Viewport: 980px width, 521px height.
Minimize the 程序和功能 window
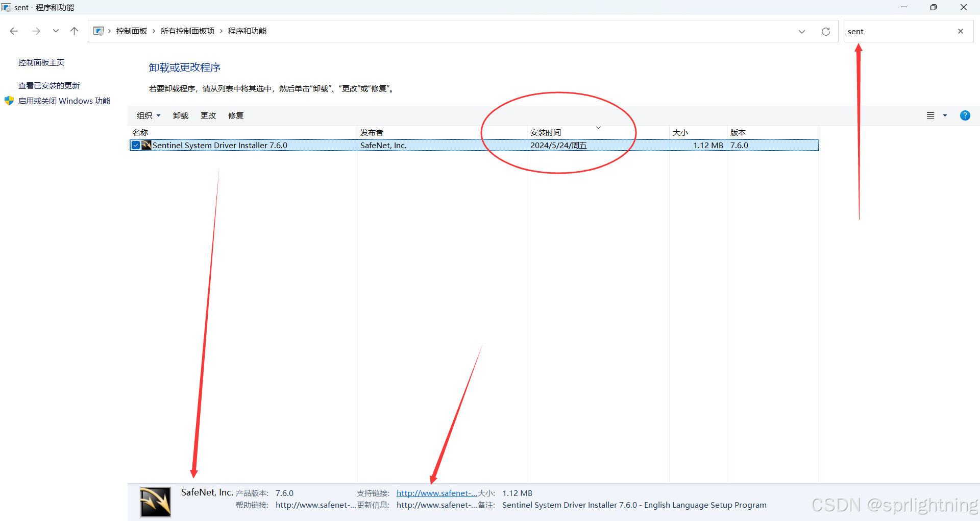[903, 7]
